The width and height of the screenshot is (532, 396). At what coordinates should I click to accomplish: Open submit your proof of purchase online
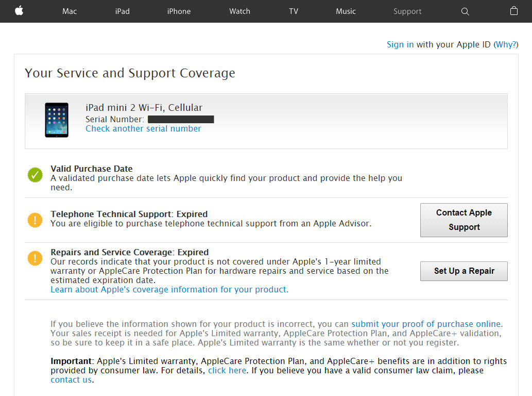[426, 324]
